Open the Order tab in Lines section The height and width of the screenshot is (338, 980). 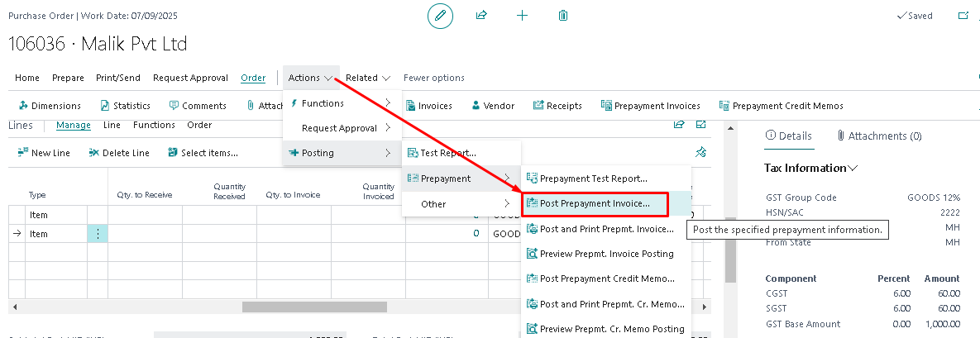[199, 125]
